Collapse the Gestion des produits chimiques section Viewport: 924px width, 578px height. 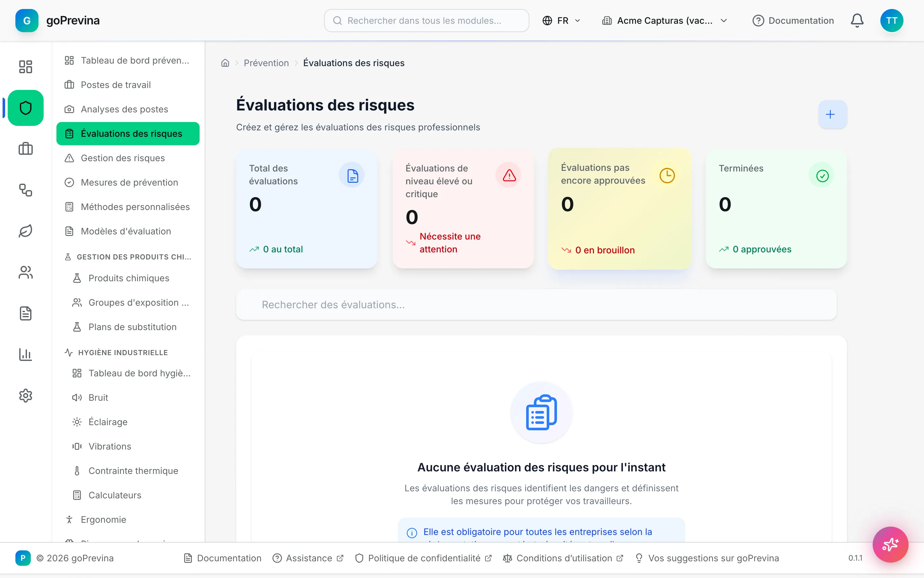(128, 257)
